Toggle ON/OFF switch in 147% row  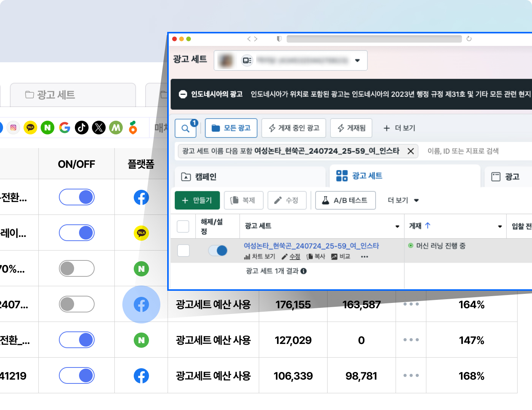point(77,340)
